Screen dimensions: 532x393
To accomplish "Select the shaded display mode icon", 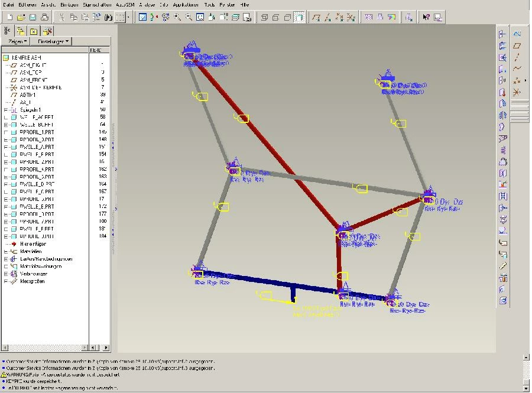I will pos(299,17).
